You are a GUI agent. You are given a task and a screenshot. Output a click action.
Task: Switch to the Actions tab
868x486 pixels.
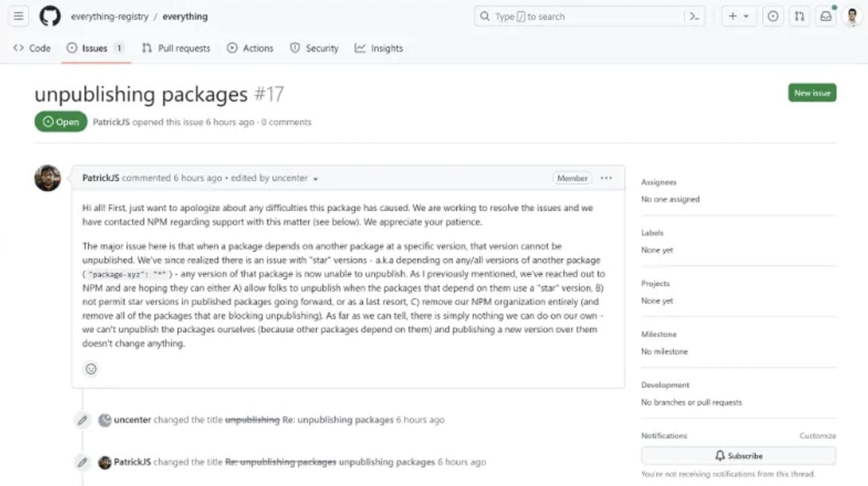(x=250, y=48)
